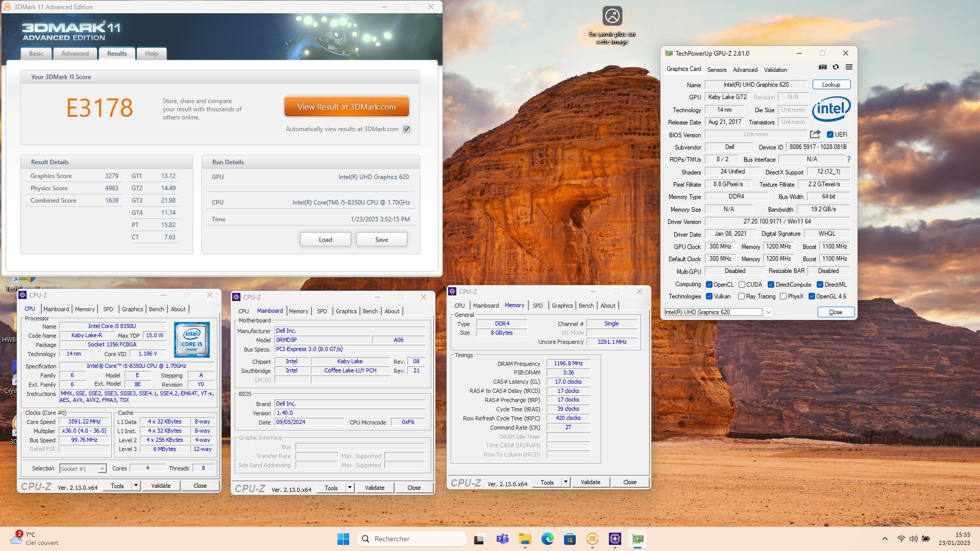The height and width of the screenshot is (551, 980).
Task: Open the weather widget on taskbar
Action: pos(35,539)
